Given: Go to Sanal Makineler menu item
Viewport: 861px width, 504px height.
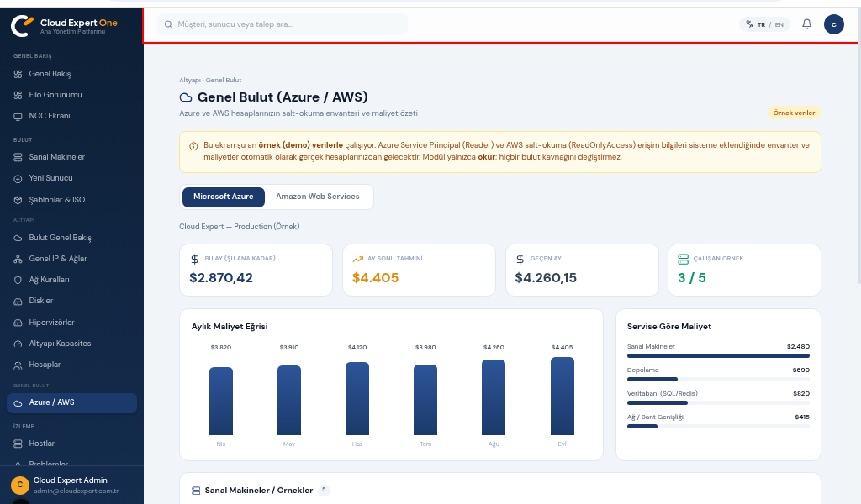Looking at the screenshot, I should click(72, 157).
